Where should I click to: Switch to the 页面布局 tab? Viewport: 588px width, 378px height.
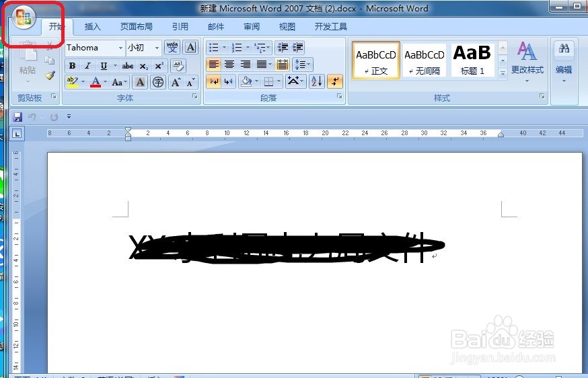point(136,27)
